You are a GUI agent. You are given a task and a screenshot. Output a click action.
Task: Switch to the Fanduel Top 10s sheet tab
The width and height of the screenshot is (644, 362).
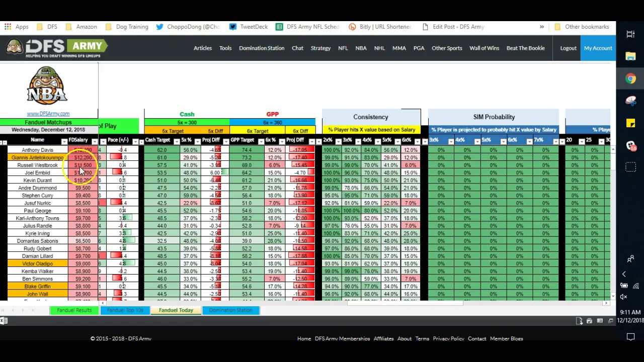pos(125,310)
